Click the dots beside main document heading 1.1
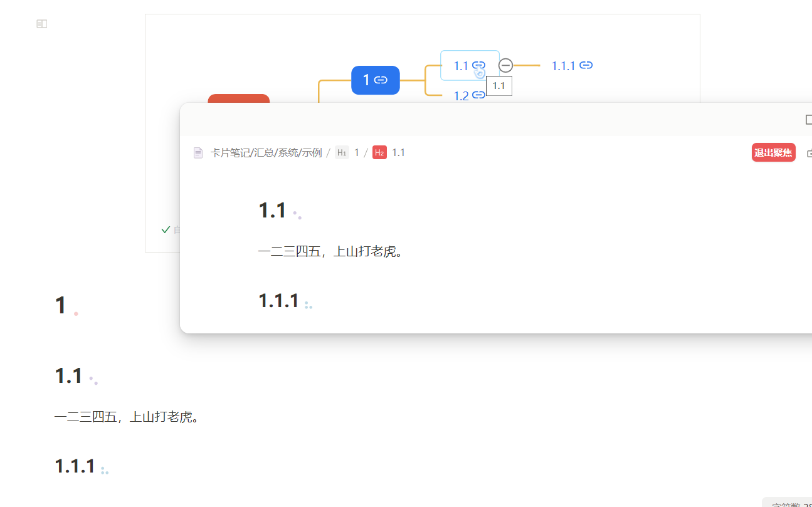The height and width of the screenshot is (507, 812). coord(93,380)
